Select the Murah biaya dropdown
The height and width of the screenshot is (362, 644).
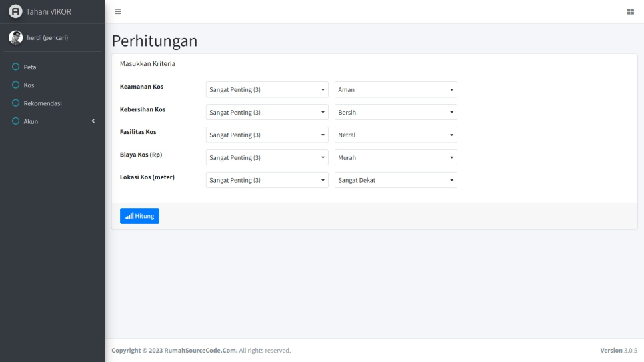click(x=395, y=157)
